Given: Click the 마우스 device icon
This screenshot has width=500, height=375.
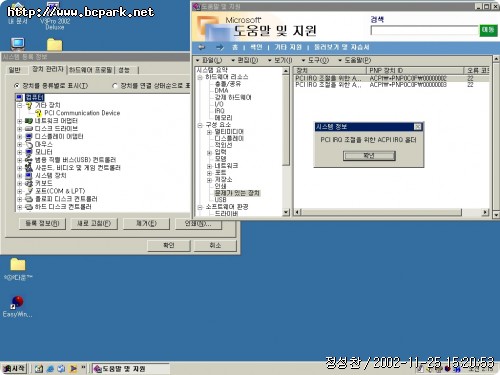Looking at the screenshot, I should coord(29,144).
